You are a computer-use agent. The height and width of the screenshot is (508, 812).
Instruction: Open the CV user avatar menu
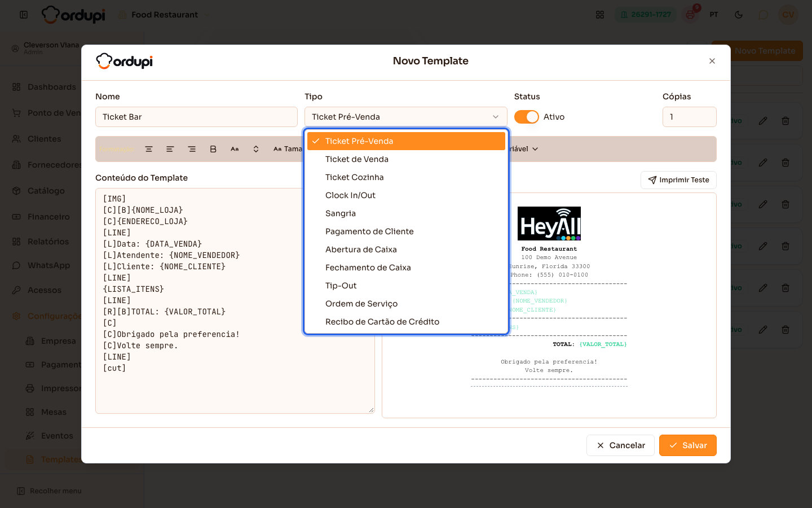click(788, 15)
